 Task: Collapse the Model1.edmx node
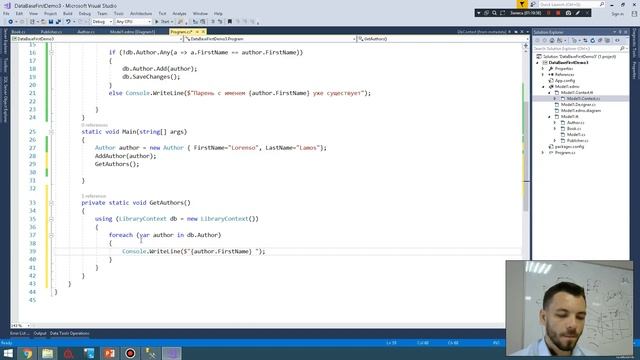pyautogui.click(x=543, y=87)
